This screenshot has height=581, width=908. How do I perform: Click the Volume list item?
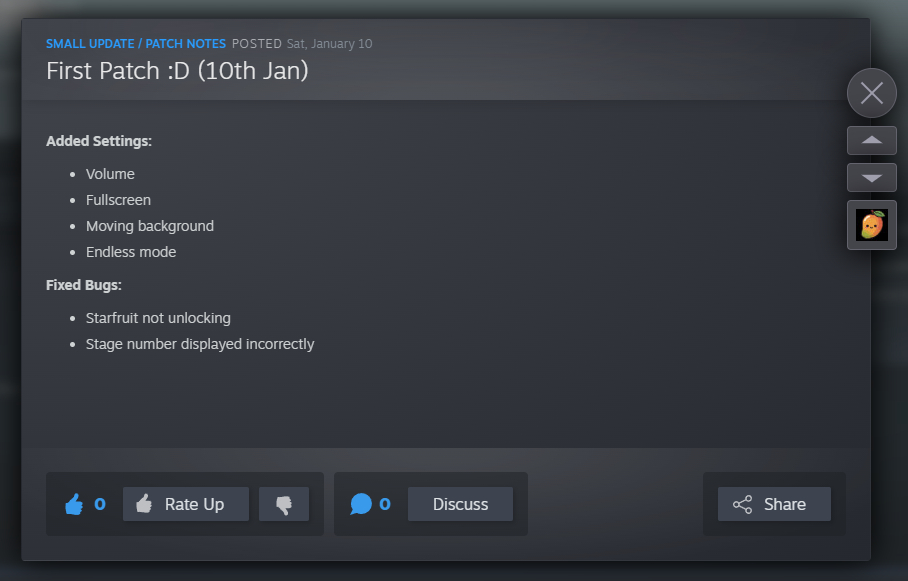coord(110,174)
